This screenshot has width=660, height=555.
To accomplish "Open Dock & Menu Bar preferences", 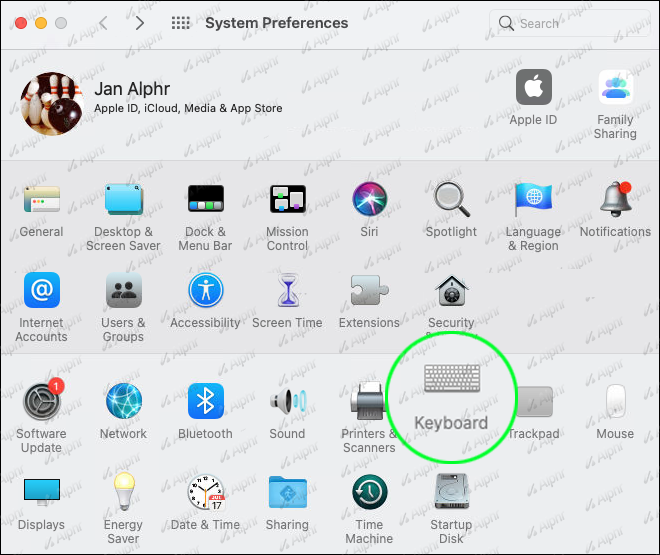I will coord(205,199).
